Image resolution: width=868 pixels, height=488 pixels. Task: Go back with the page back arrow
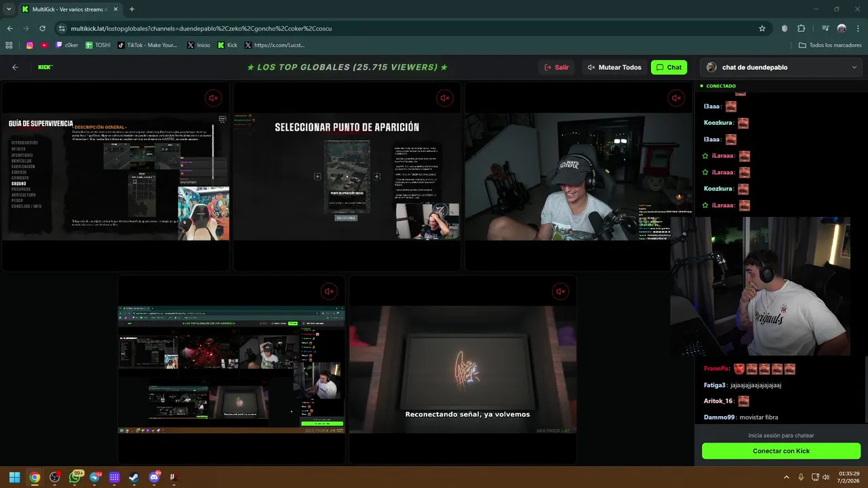pos(15,67)
